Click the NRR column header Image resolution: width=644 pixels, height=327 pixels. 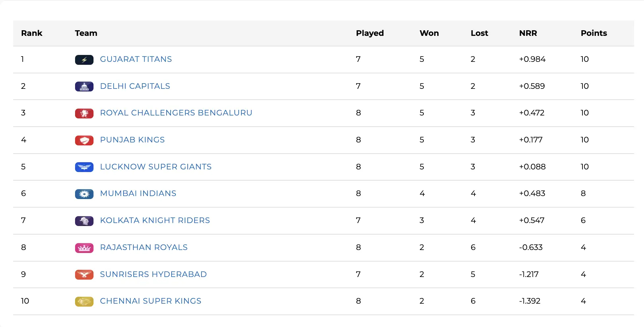pos(528,33)
